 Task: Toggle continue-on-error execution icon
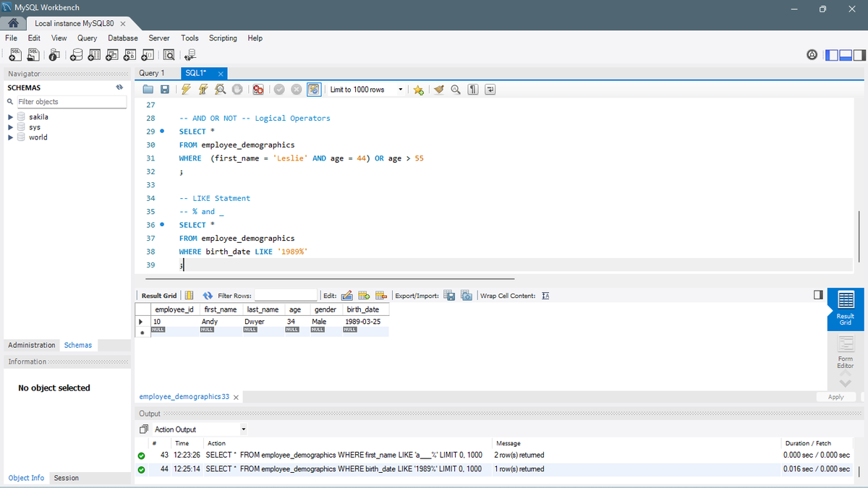(258, 90)
